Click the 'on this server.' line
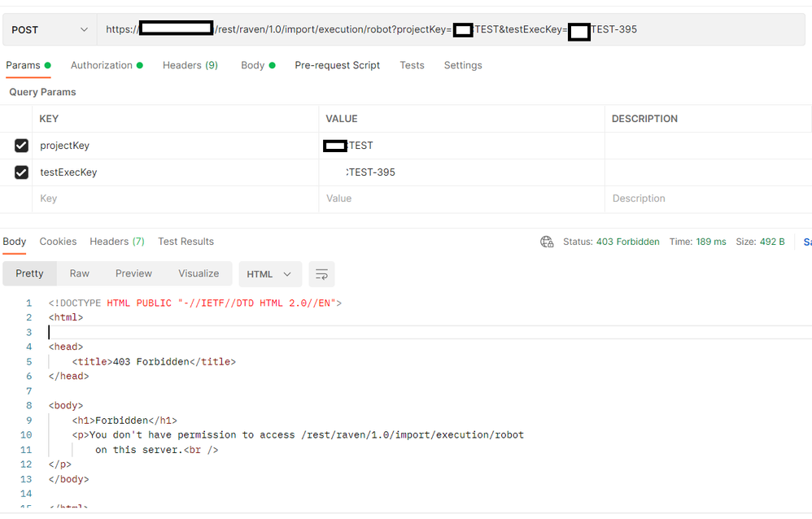The width and height of the screenshot is (812, 519). click(x=157, y=450)
